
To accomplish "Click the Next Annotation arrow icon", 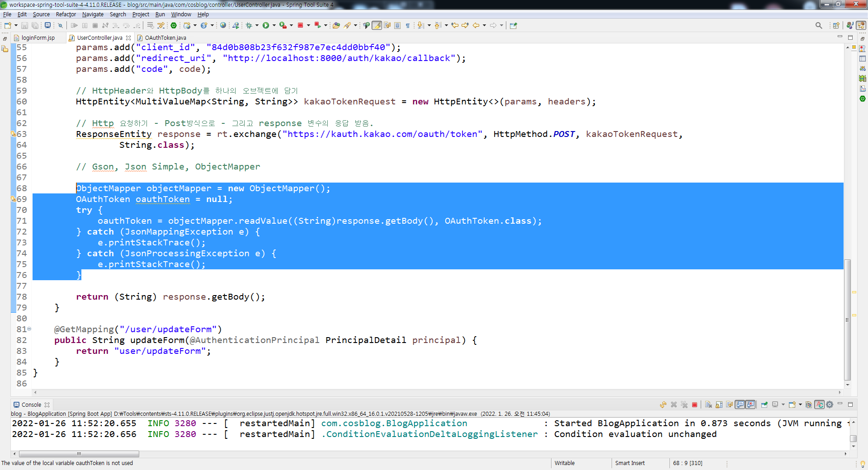I will (x=421, y=25).
